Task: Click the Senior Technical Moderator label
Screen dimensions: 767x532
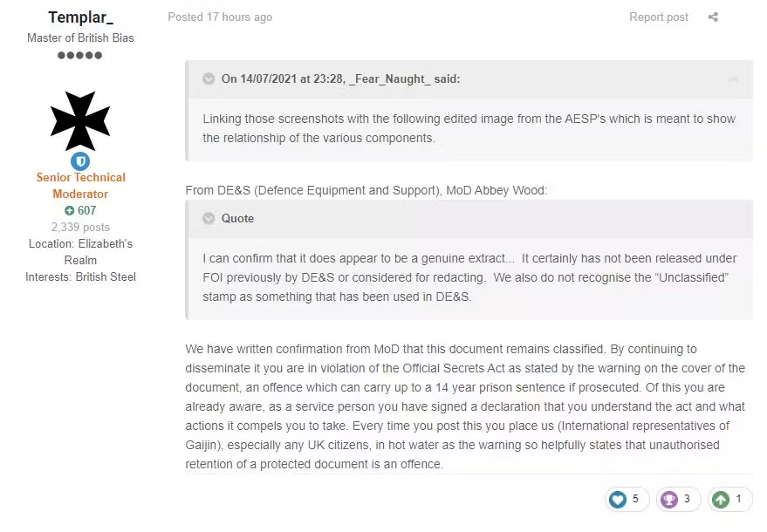Action: point(80,185)
